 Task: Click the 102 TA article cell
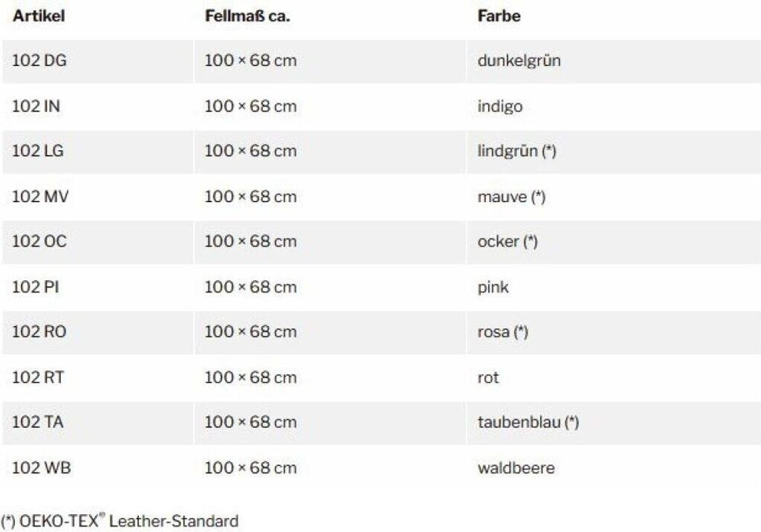[x=38, y=422]
